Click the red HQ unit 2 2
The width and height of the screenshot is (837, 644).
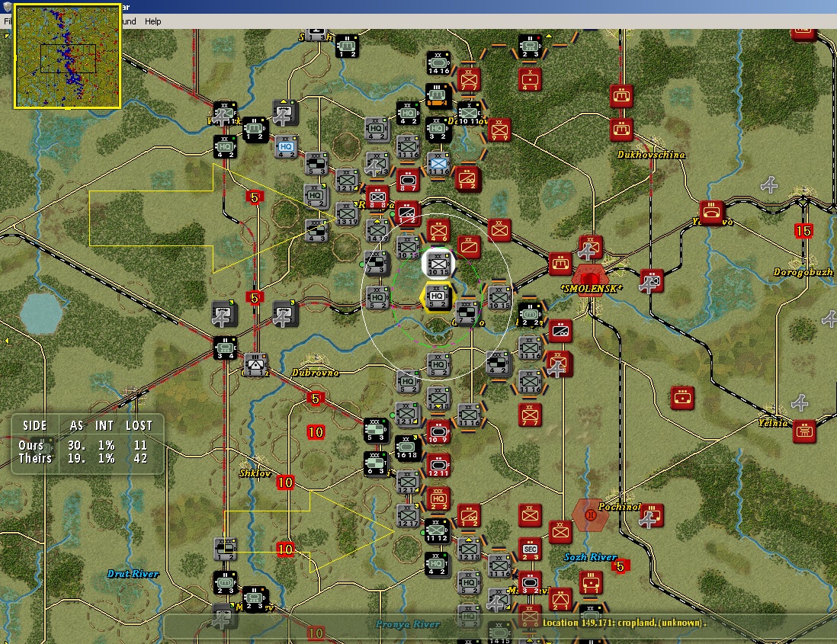[x=438, y=499]
